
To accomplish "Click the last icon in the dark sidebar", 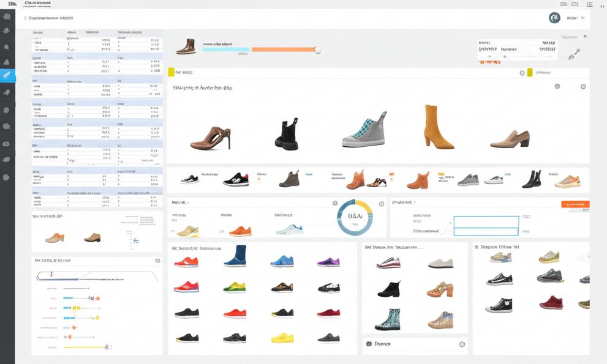I will 7,177.
